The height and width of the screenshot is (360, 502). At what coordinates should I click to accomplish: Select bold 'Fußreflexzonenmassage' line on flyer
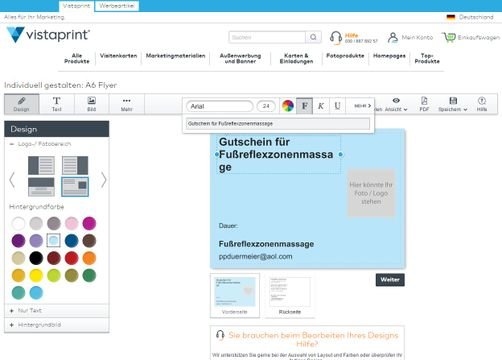(x=266, y=244)
